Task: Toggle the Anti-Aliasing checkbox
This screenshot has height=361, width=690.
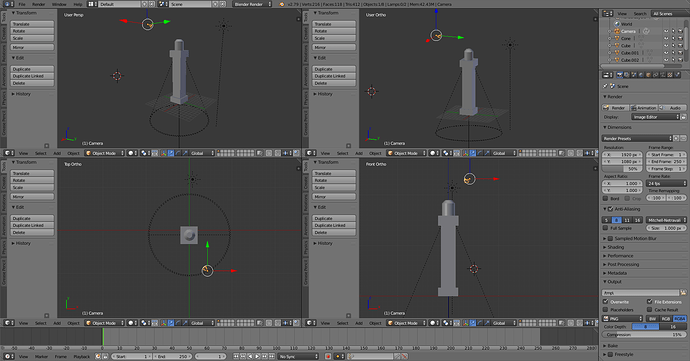Action: [610, 209]
